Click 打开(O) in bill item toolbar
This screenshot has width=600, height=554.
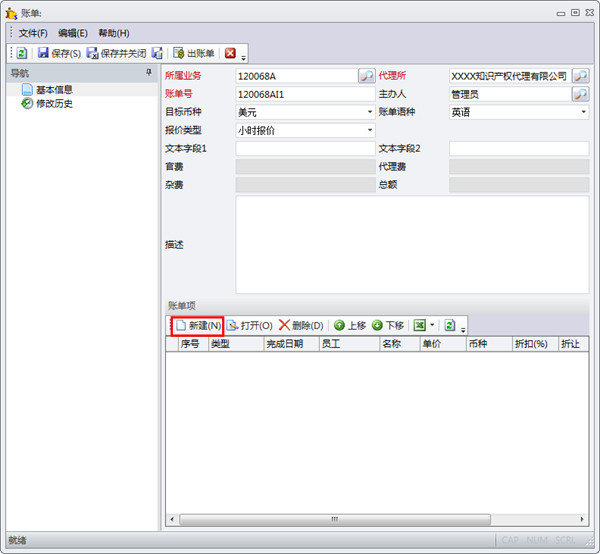[x=249, y=326]
